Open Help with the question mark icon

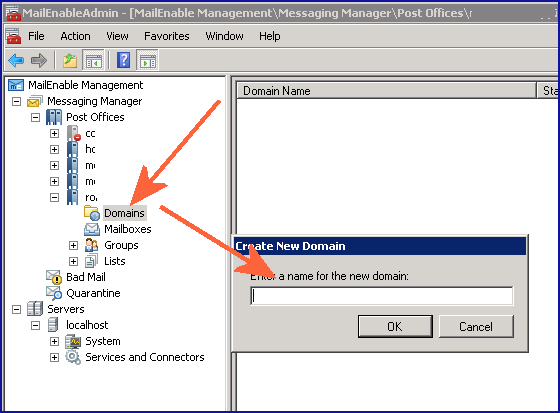124,60
